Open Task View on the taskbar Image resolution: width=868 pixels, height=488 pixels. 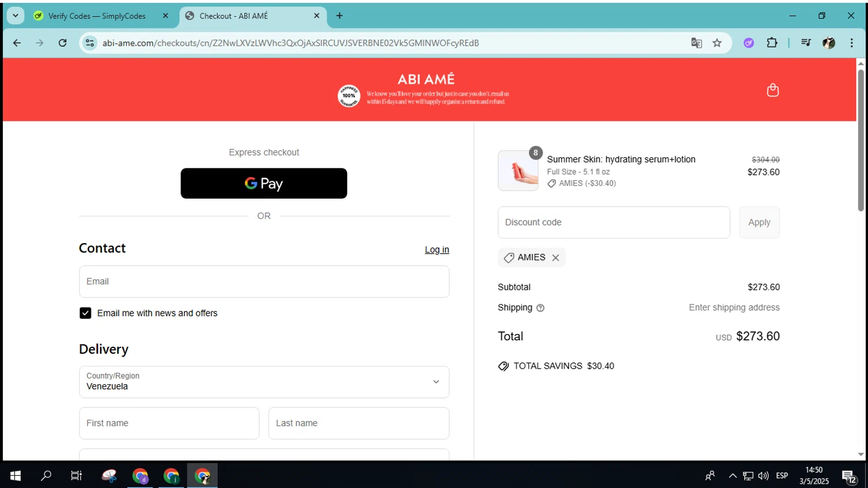76,476
